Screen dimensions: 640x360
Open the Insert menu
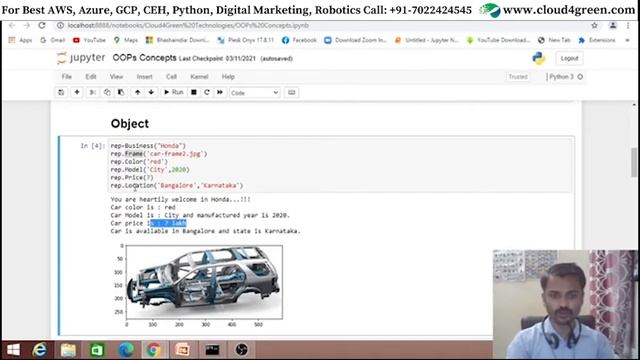pyautogui.click(x=144, y=77)
